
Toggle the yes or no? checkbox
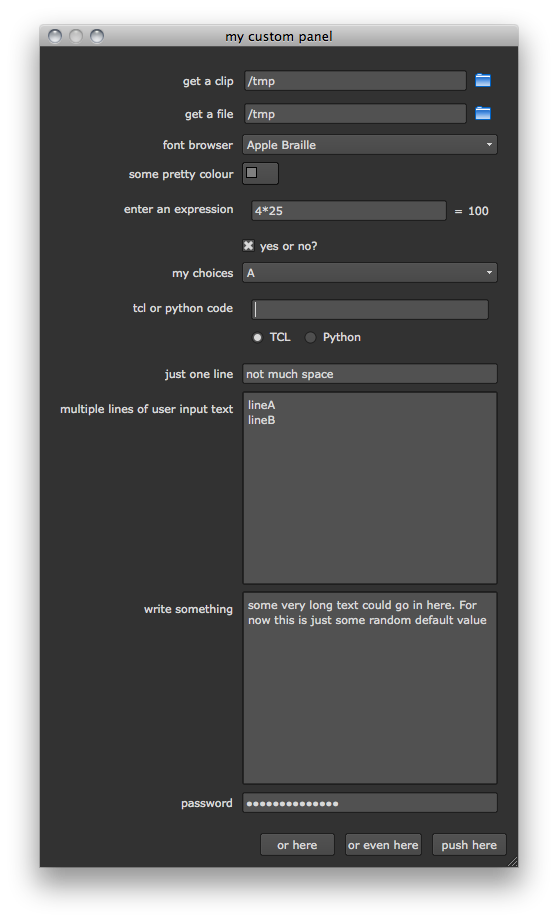(249, 246)
